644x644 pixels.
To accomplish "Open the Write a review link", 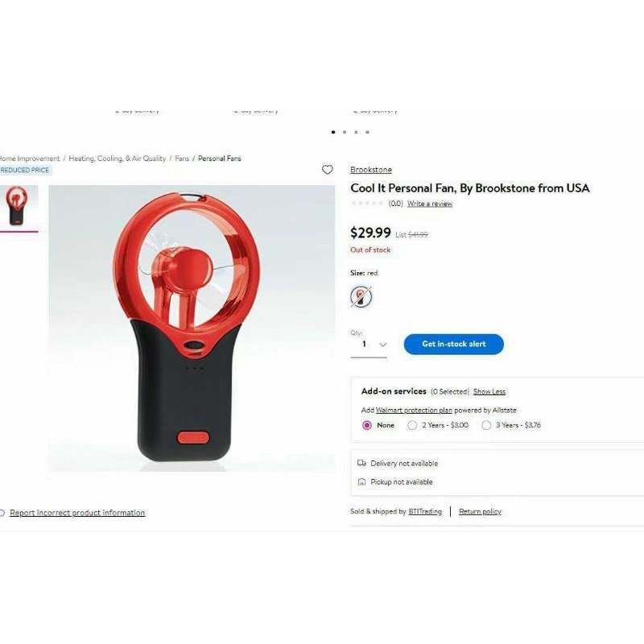I will [x=430, y=204].
